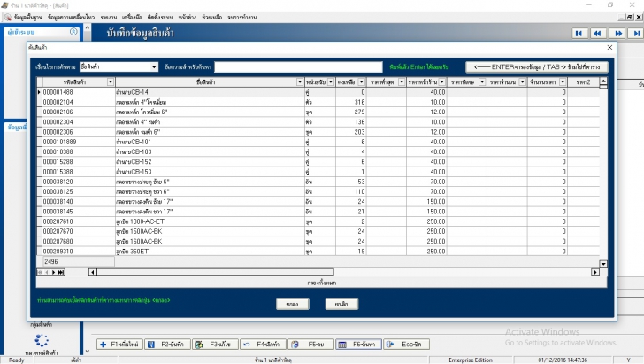Go to previous record navigation button
This screenshot has height=364, width=644.
click(x=598, y=34)
